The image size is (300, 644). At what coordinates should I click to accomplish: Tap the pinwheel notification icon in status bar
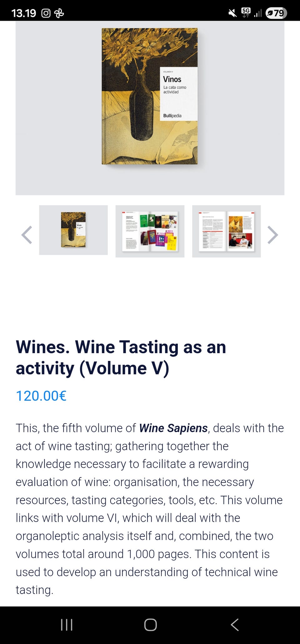point(59,13)
